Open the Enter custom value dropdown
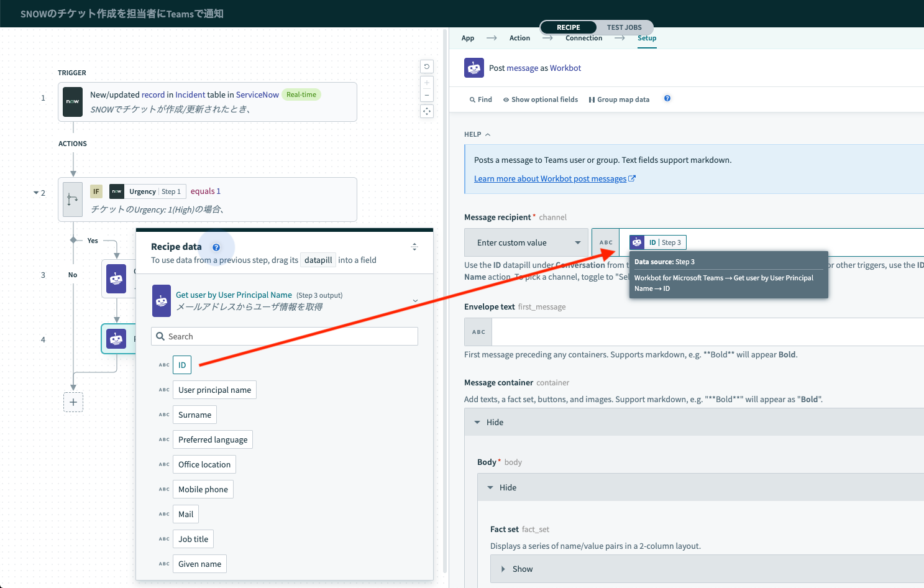This screenshot has width=924, height=588. point(528,242)
